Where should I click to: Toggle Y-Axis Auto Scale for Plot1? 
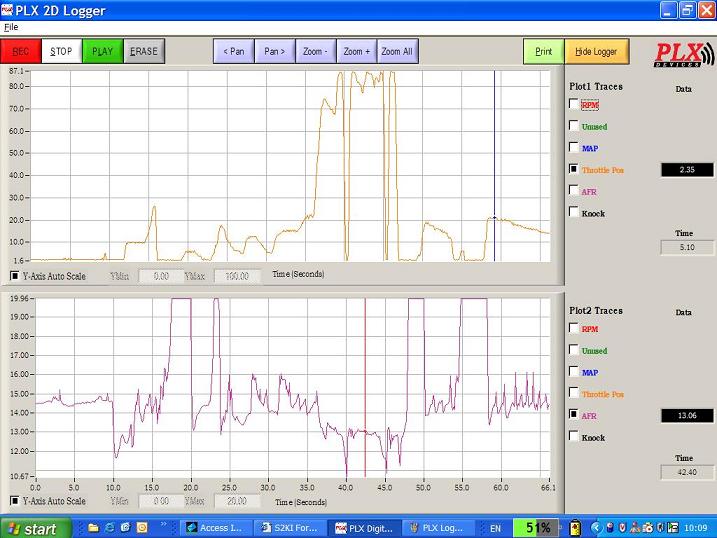coord(15,276)
